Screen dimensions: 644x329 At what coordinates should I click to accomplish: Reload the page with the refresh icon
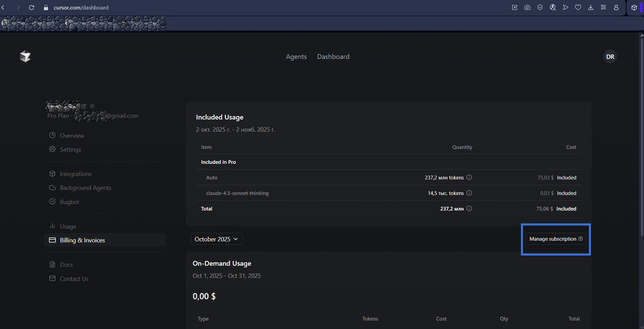[32, 8]
